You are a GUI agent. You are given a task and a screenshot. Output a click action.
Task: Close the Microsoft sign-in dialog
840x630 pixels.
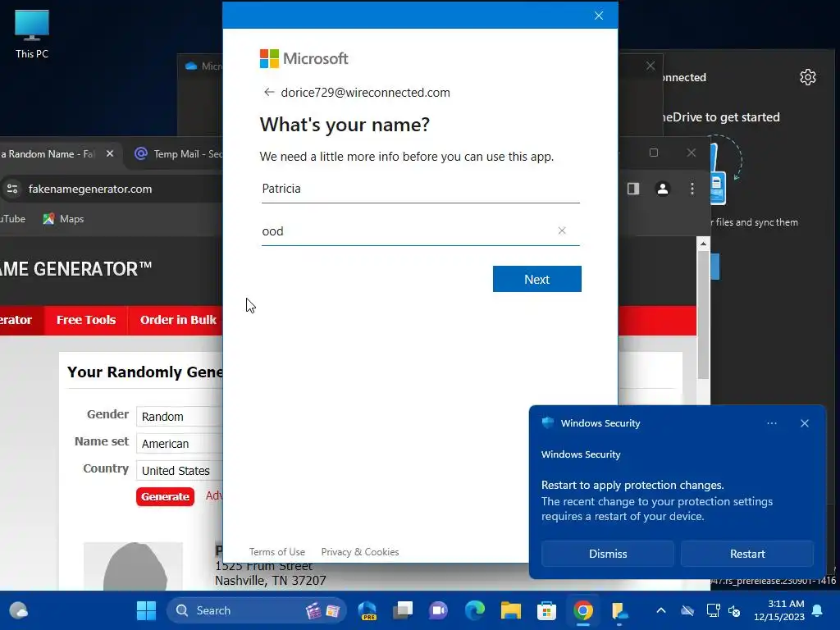pos(599,16)
